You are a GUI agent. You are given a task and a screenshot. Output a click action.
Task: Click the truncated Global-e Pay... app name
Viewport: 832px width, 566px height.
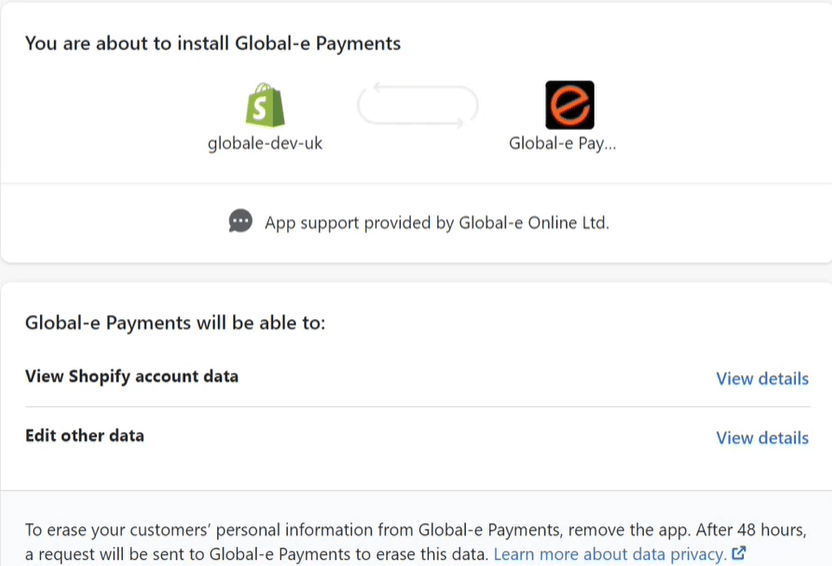tap(562, 143)
